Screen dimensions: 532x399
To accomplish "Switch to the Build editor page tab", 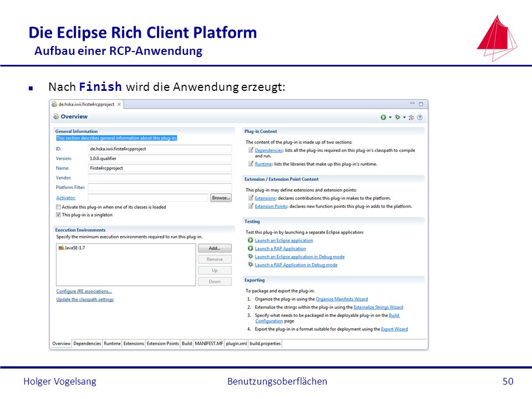I will point(187,344).
